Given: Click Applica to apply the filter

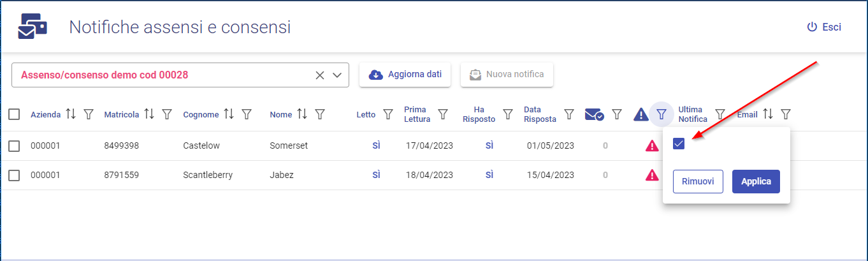Looking at the screenshot, I should tap(756, 181).
